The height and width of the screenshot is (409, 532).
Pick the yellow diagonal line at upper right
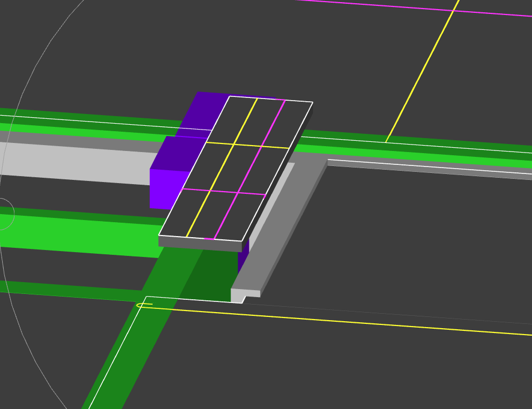click(x=422, y=71)
